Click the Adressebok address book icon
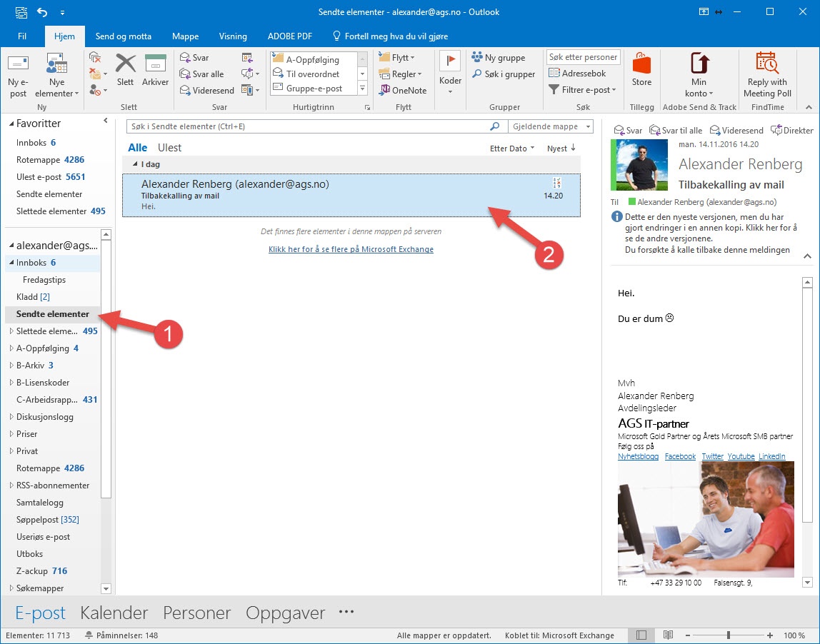 point(577,74)
